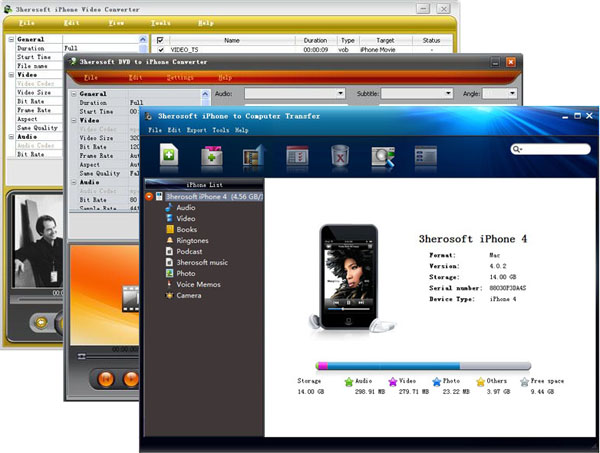Click the iPhone List panel header

click(x=204, y=184)
